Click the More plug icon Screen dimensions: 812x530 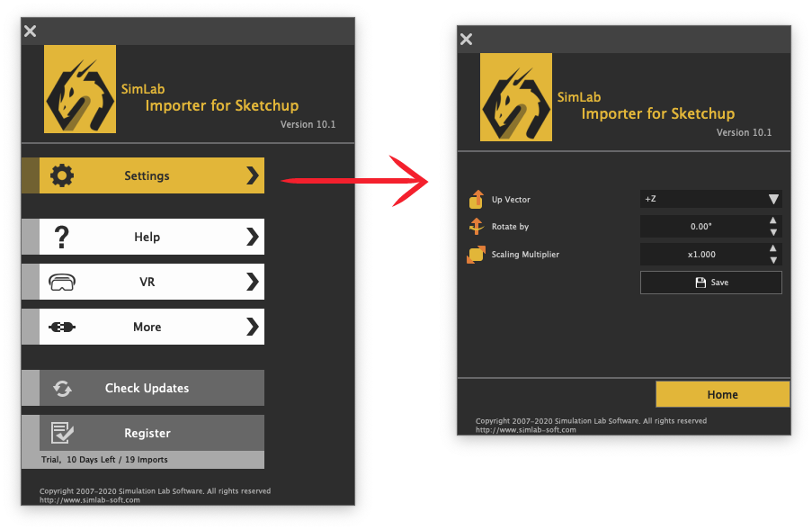pyautogui.click(x=62, y=327)
